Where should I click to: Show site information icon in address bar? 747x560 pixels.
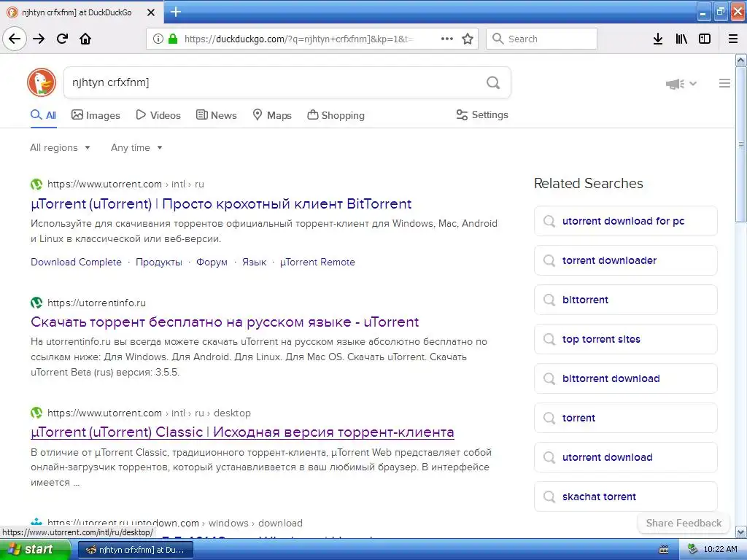158,39
